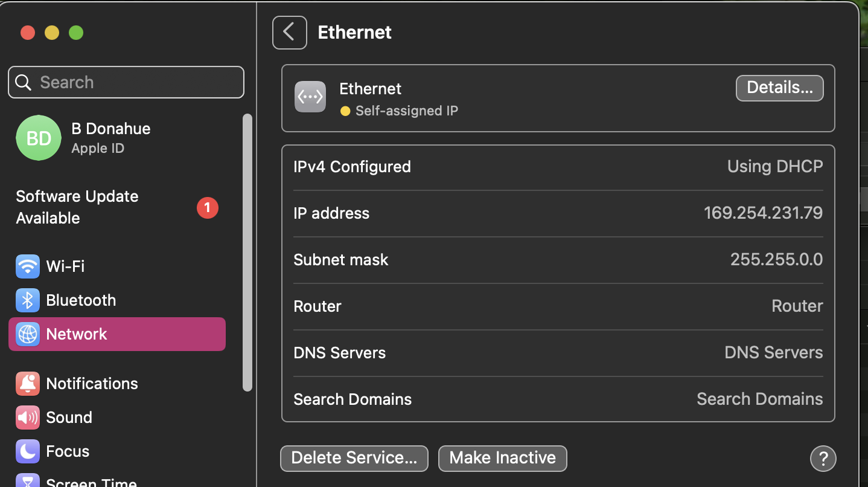Open Focus settings with the moon icon
Viewport: 868px width, 487px height.
click(27, 451)
